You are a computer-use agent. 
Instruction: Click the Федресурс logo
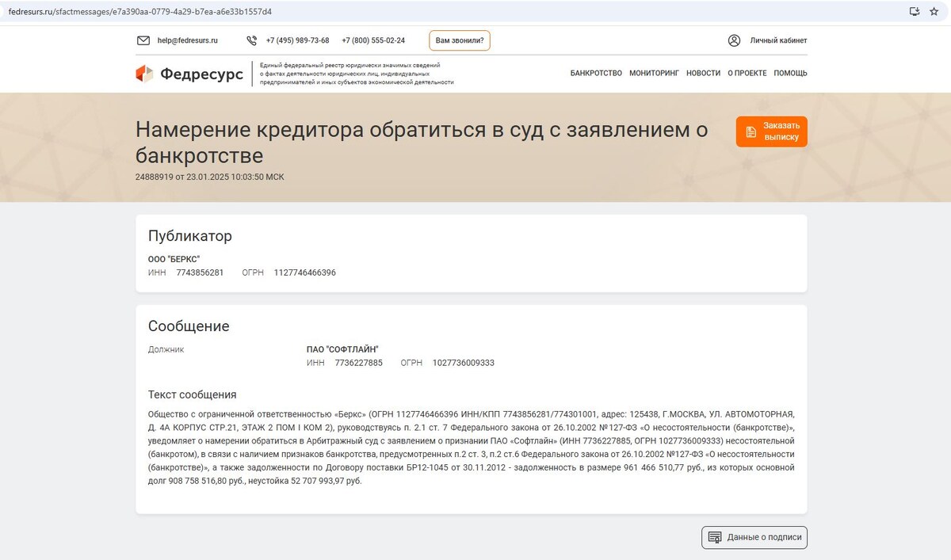[189, 74]
